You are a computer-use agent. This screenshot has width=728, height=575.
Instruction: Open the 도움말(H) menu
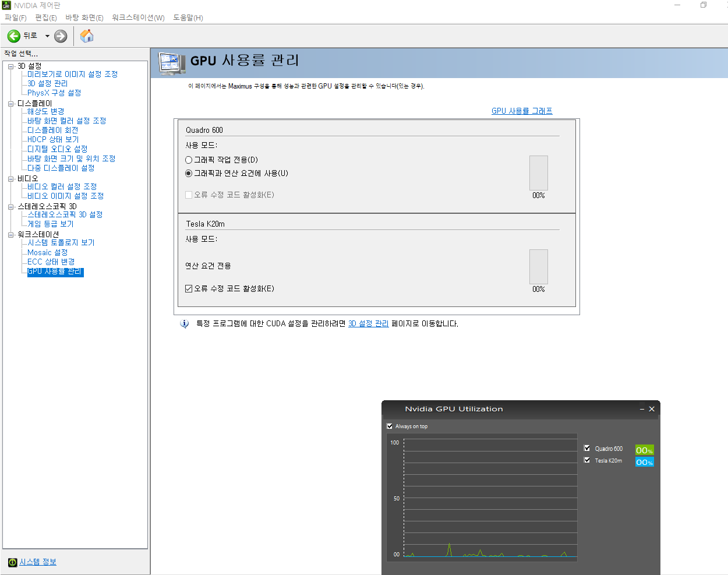[x=188, y=18]
